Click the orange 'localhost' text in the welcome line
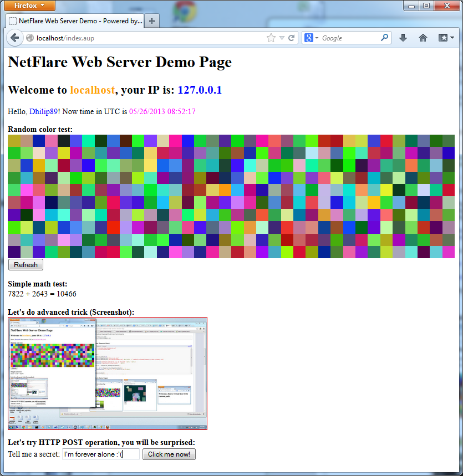Screen dimensions: 463x476 [93, 90]
